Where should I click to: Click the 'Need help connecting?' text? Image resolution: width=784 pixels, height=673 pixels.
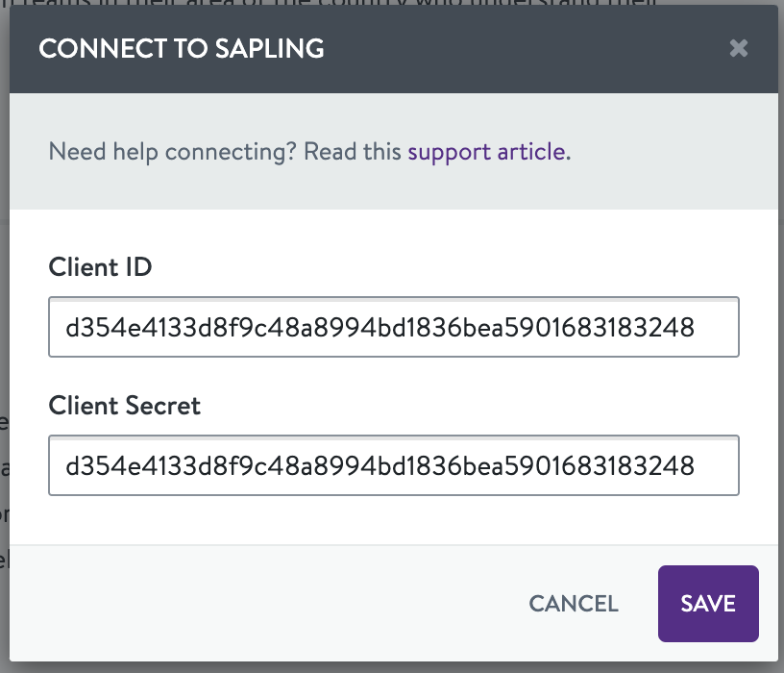coord(174,152)
